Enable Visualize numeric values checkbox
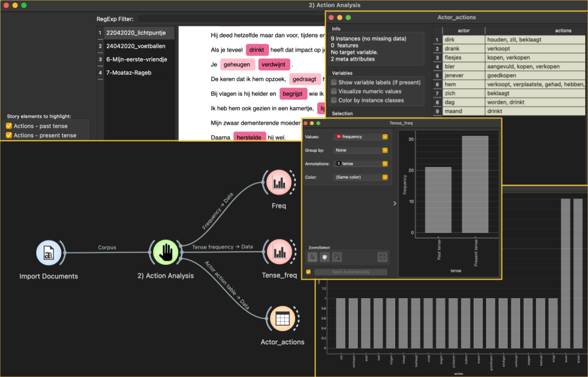The height and width of the screenshot is (377, 588). (x=334, y=91)
